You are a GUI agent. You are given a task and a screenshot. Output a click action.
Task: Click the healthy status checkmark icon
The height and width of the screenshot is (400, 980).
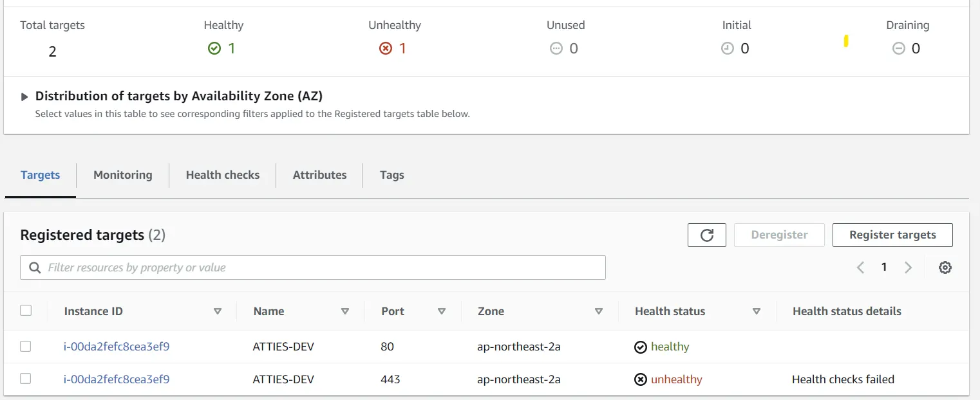(641, 347)
